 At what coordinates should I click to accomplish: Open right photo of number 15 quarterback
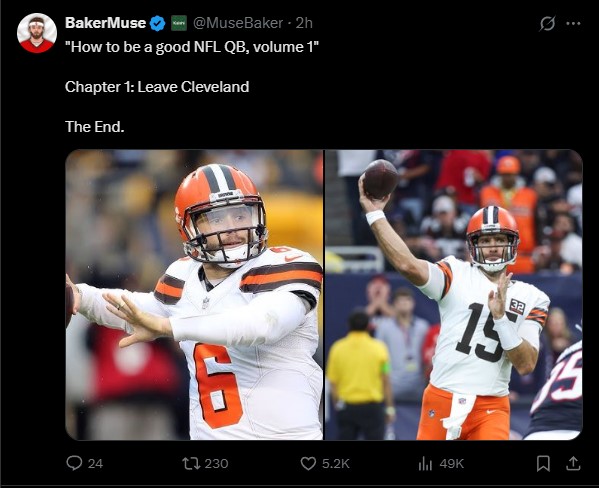coord(453,295)
